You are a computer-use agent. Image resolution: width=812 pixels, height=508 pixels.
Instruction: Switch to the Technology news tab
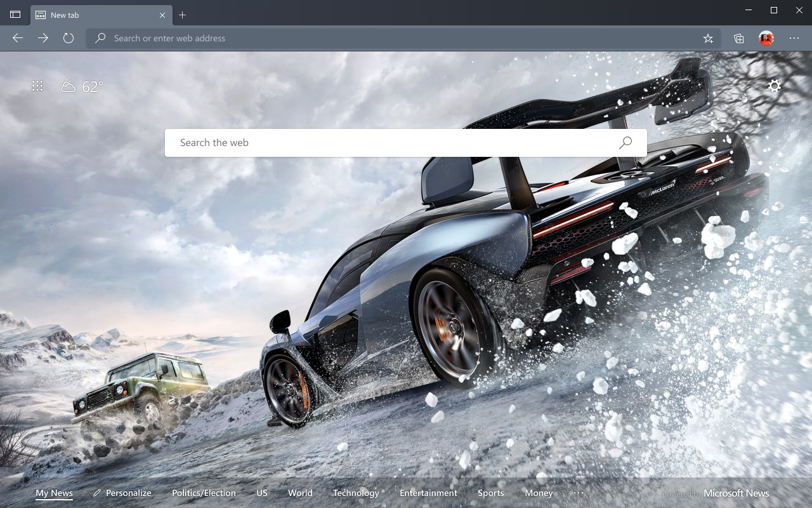(x=356, y=493)
